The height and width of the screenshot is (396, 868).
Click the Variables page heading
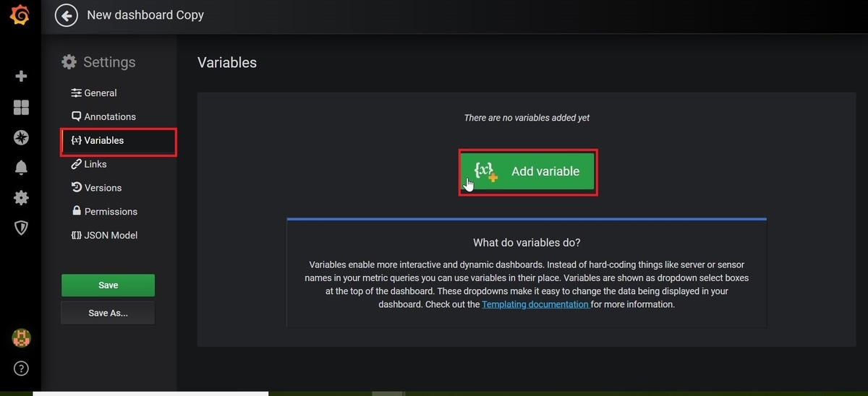[227, 63]
